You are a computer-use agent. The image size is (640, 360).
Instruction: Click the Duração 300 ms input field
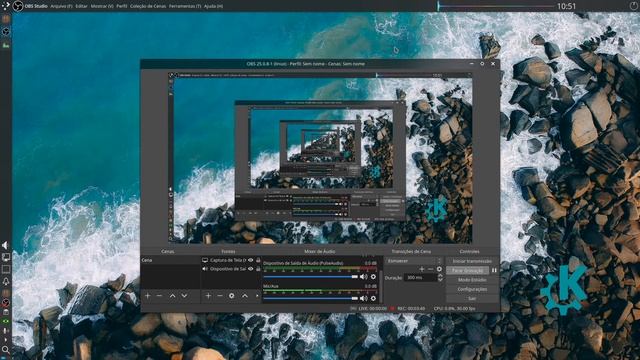click(x=420, y=278)
